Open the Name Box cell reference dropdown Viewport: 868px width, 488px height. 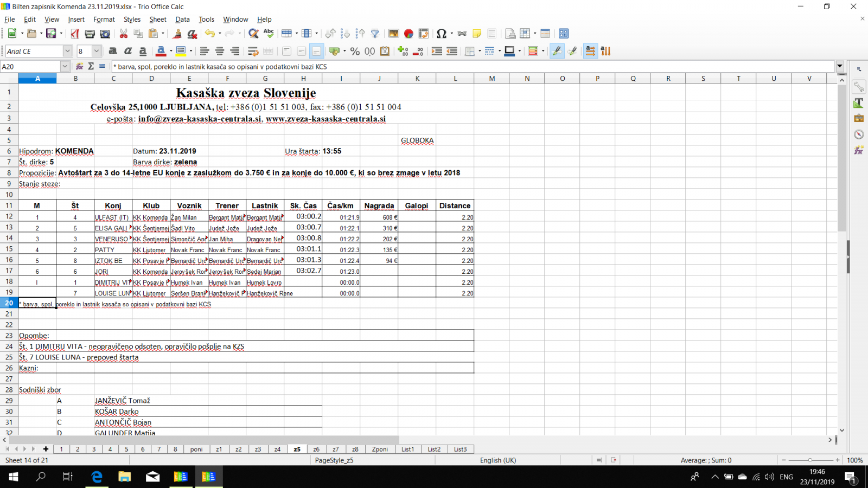click(x=65, y=66)
